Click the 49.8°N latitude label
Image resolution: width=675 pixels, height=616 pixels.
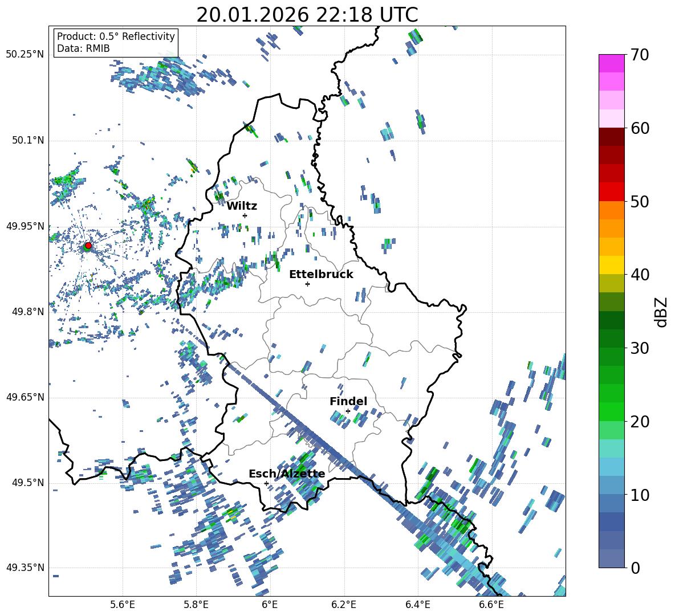27,312
